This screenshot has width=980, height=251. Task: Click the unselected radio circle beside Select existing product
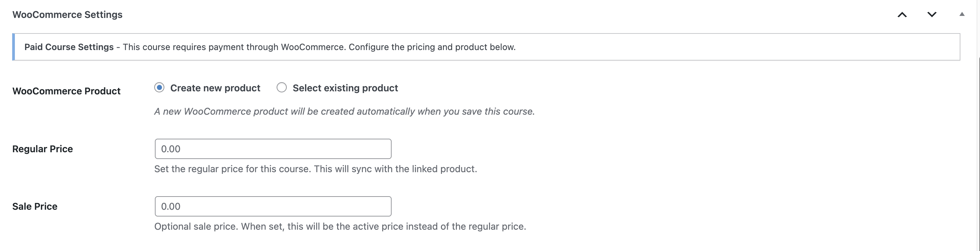(281, 88)
